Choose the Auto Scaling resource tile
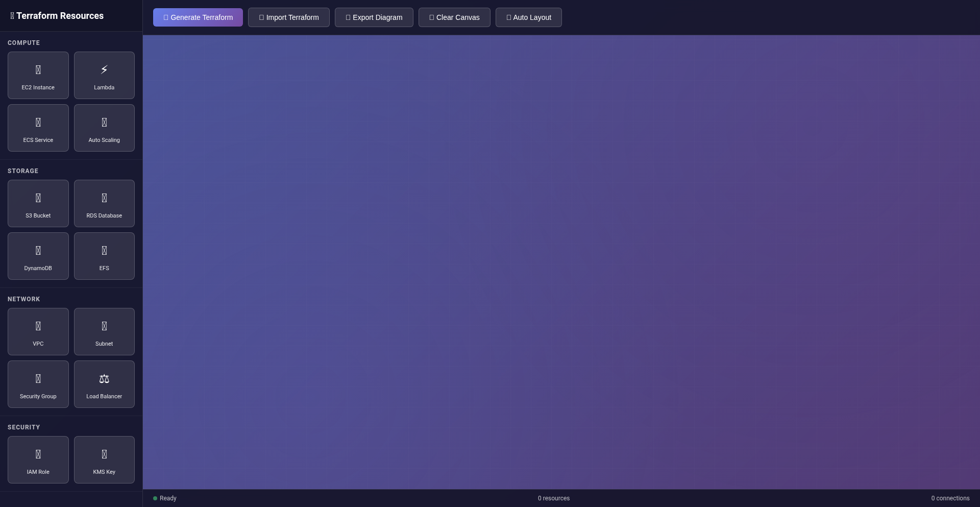The height and width of the screenshot is (507, 980). click(x=104, y=128)
